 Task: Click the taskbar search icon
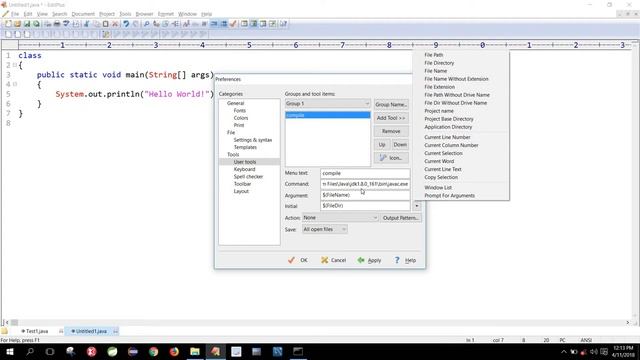tap(30, 351)
